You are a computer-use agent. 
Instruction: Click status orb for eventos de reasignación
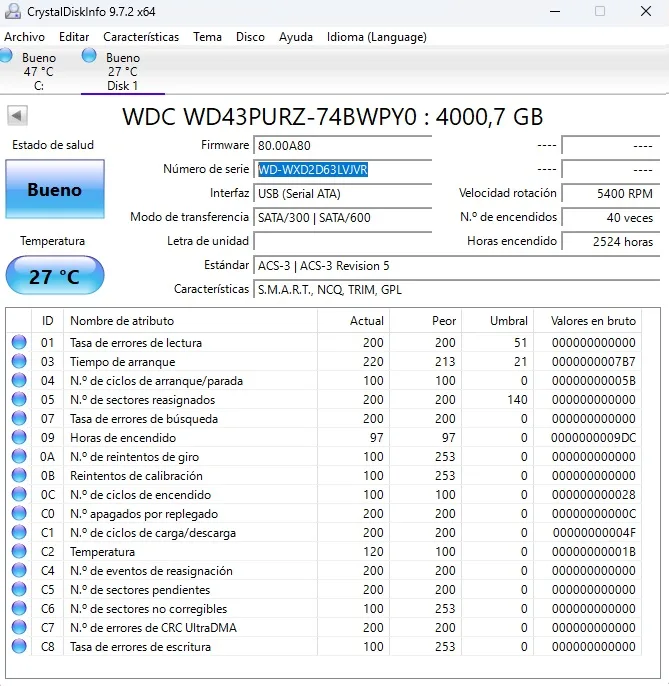pyautogui.click(x=19, y=570)
